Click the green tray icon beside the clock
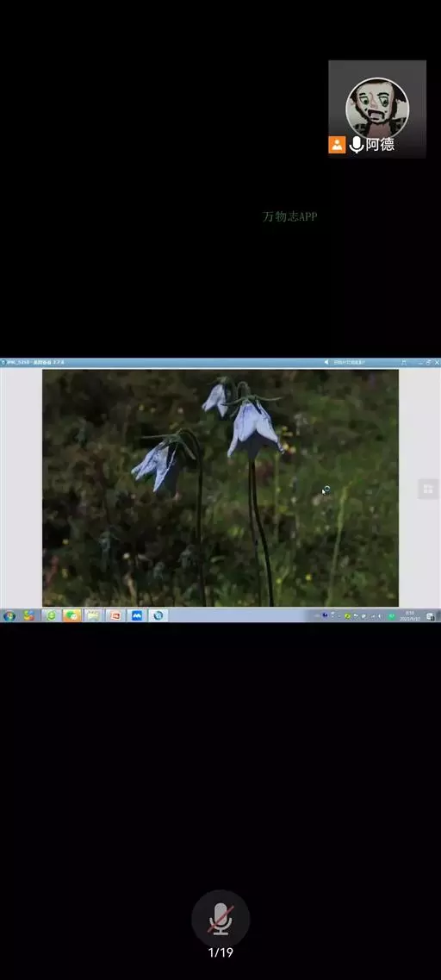Image resolution: width=441 pixels, height=980 pixels. [392, 615]
